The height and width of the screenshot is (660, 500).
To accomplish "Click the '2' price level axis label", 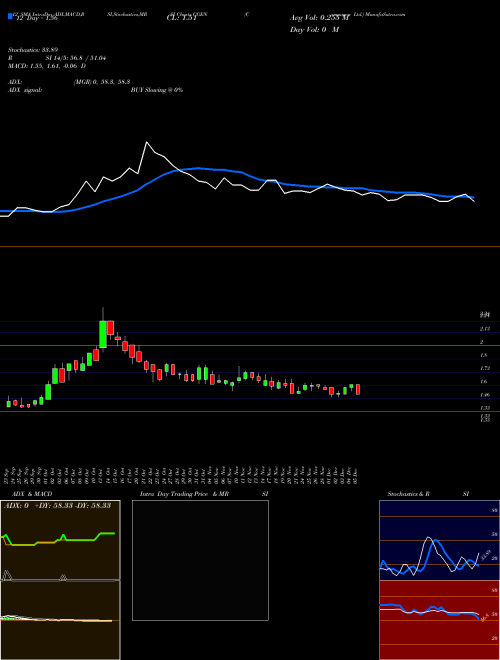I will point(481,342).
